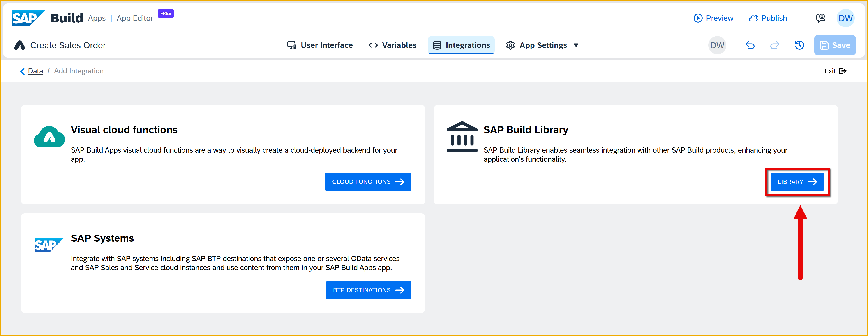Expand the App Settings dropdown arrow
Image resolution: width=868 pixels, height=336 pixels.
pos(576,45)
